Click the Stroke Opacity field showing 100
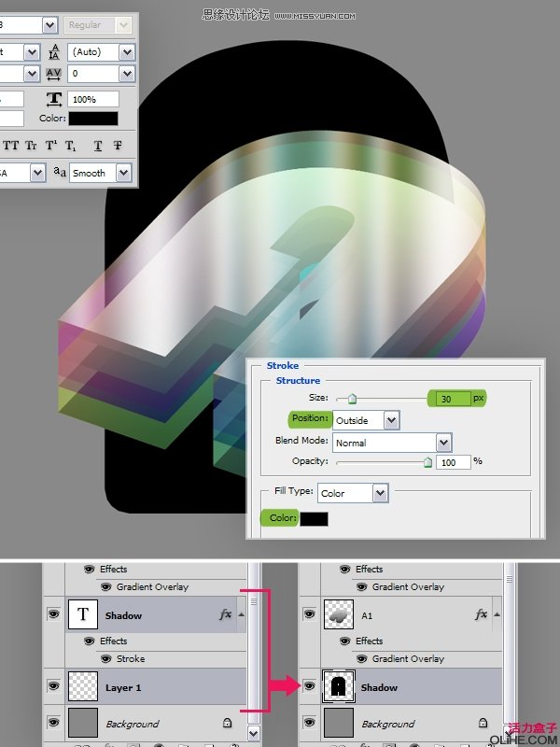Image resolution: width=560 pixels, height=747 pixels. [452, 462]
